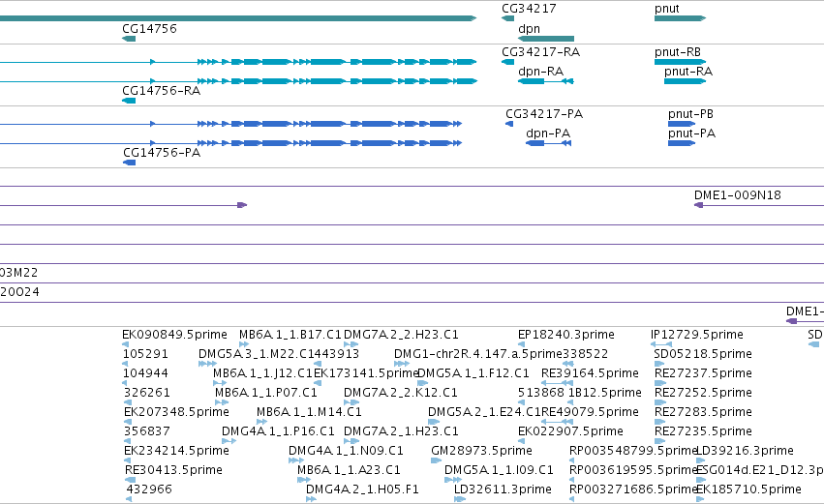Select the MB6A.1_1.J12.C1 EST label

click(x=263, y=373)
